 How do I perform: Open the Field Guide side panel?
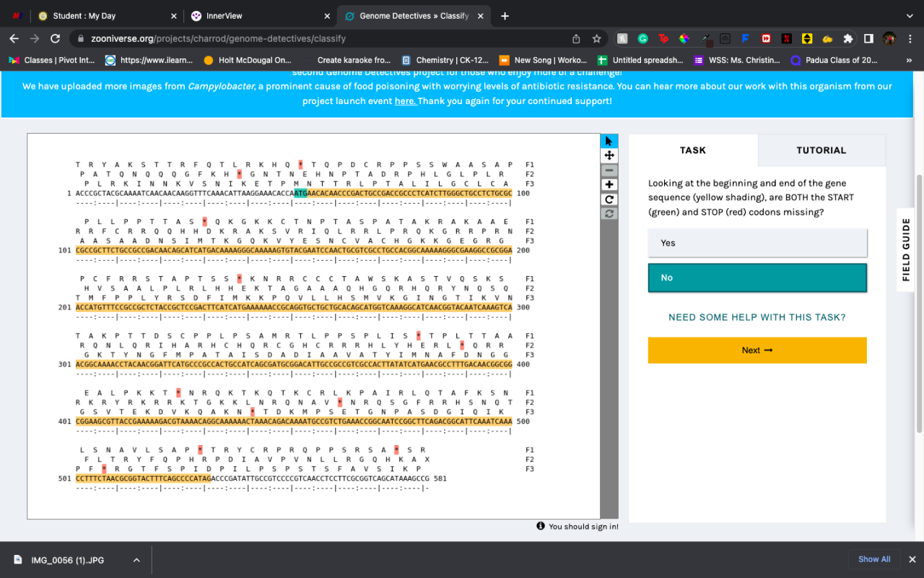pyautogui.click(x=907, y=249)
